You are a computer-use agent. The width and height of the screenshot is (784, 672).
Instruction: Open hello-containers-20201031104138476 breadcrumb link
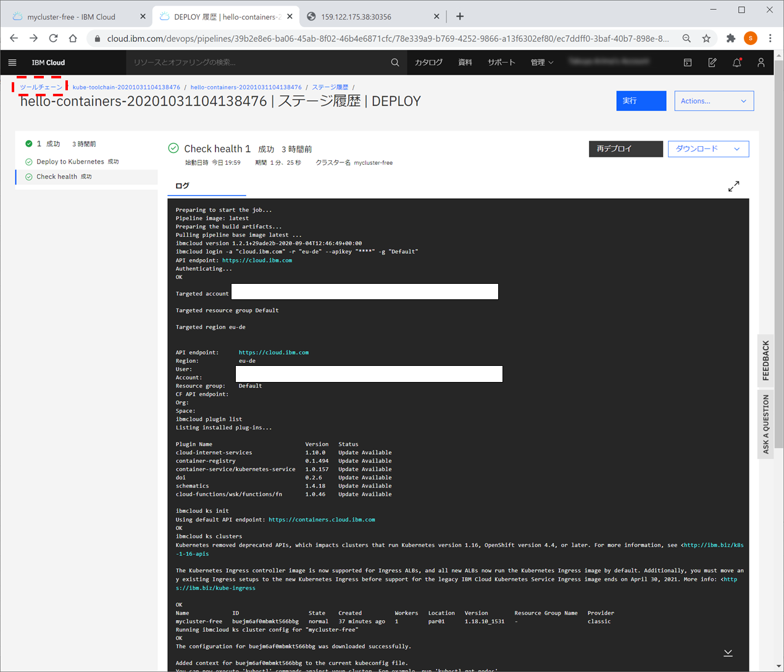pyautogui.click(x=246, y=87)
